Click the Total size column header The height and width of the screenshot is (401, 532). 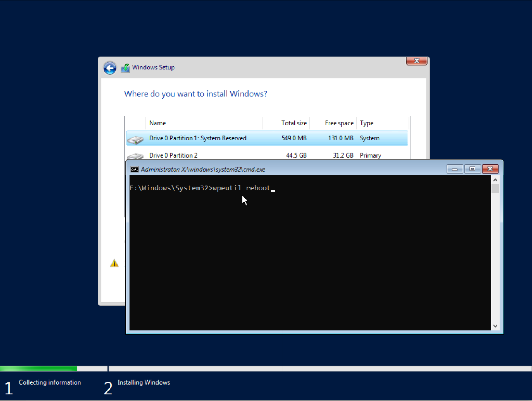click(286, 123)
